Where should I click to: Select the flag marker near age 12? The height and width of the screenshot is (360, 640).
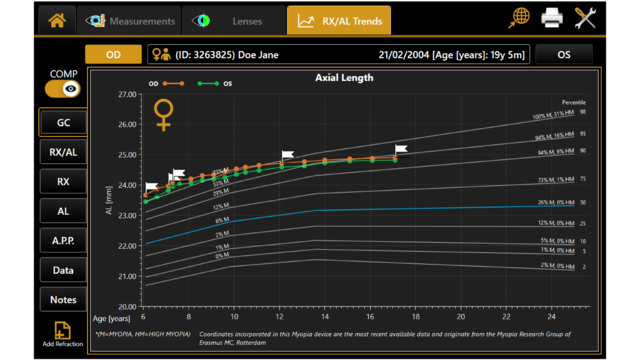pos(287,155)
